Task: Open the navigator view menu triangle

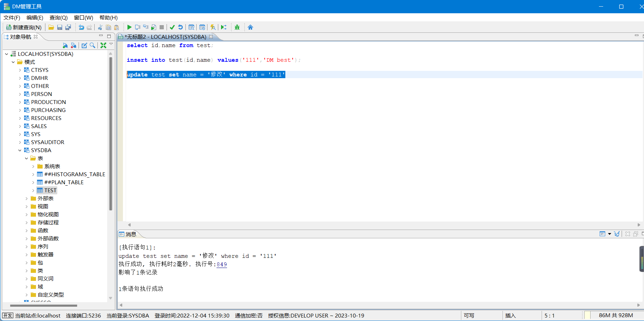Action: pos(111,44)
